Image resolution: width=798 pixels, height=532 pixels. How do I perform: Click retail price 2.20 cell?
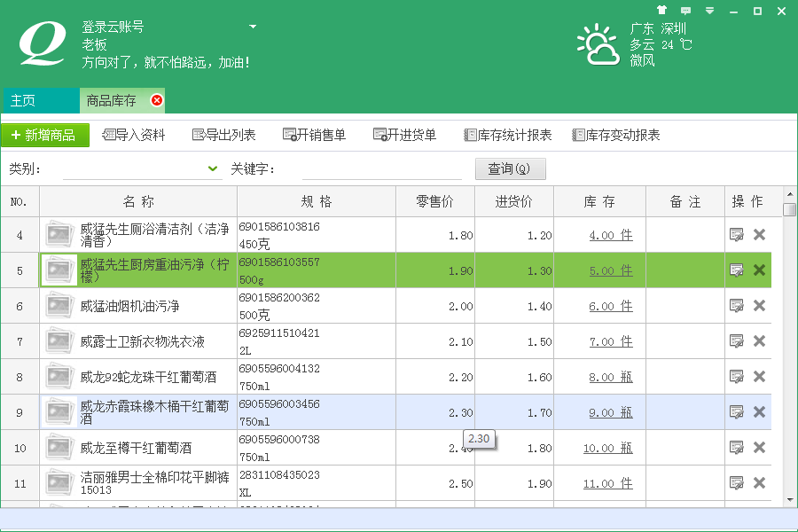460,377
